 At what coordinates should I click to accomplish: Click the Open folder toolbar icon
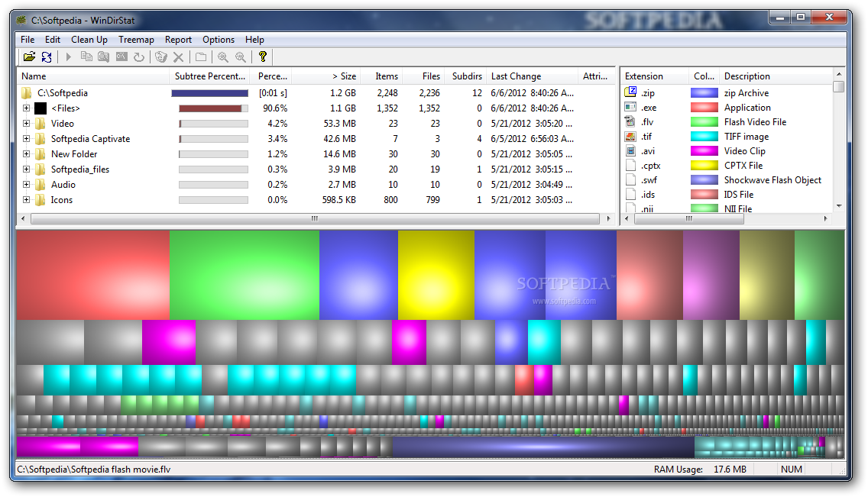point(29,56)
